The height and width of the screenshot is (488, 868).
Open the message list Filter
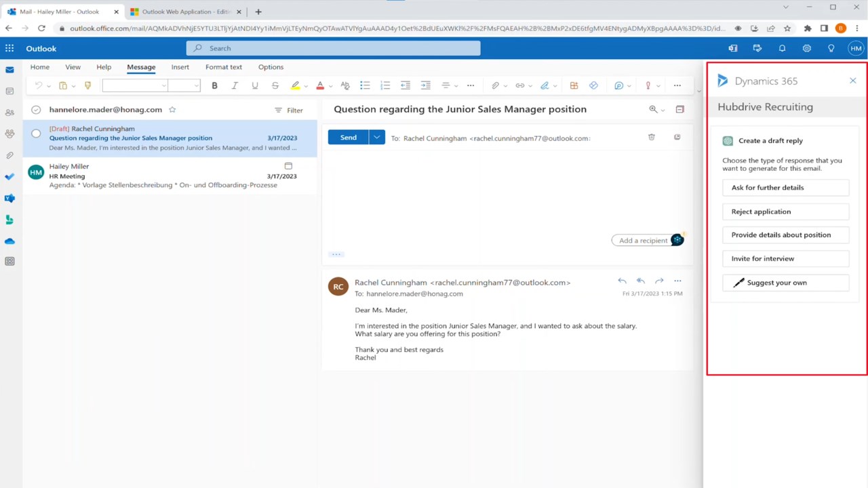[x=289, y=110]
